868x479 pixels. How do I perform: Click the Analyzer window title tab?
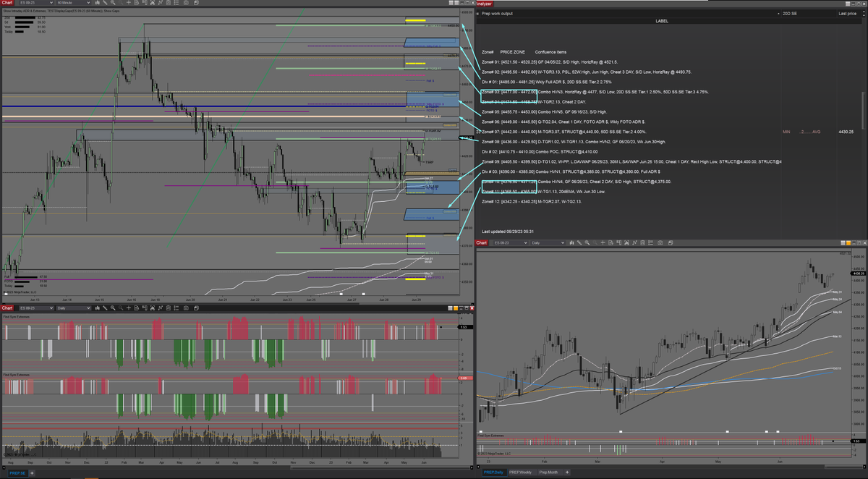tap(484, 4)
